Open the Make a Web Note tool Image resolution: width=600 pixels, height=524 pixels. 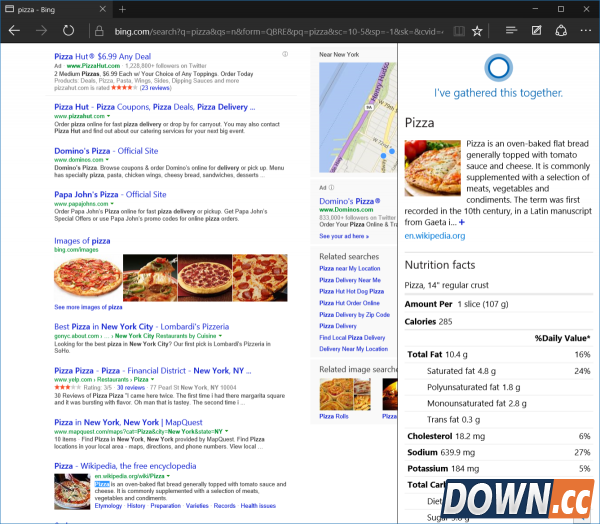537,31
